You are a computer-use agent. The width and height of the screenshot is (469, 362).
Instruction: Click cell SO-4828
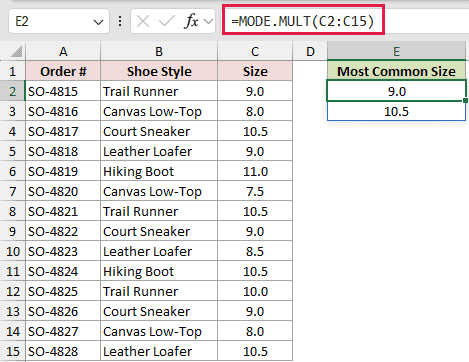pyautogui.click(x=63, y=351)
